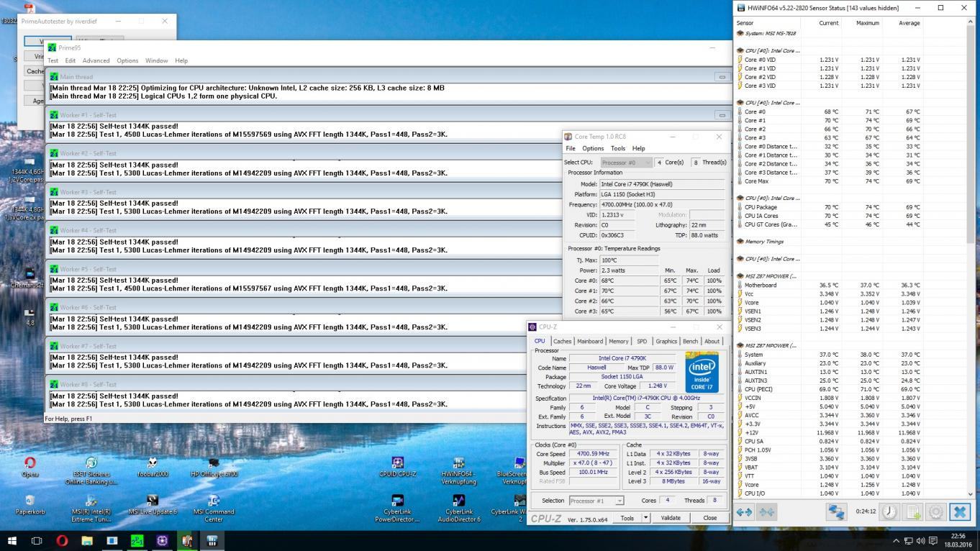The width and height of the screenshot is (980, 551).
Task: Open Prime95 Options menu
Action: [x=127, y=60]
